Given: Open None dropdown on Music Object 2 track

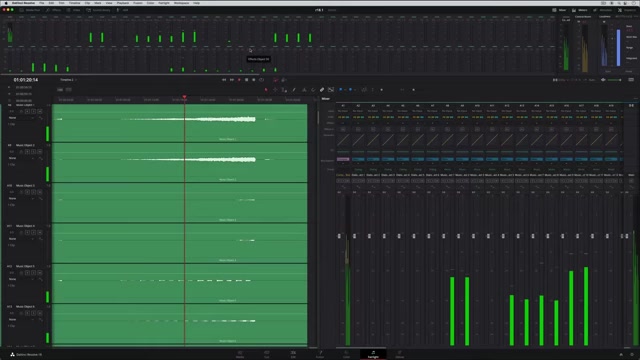Looking at the screenshot, I should click(21, 158).
